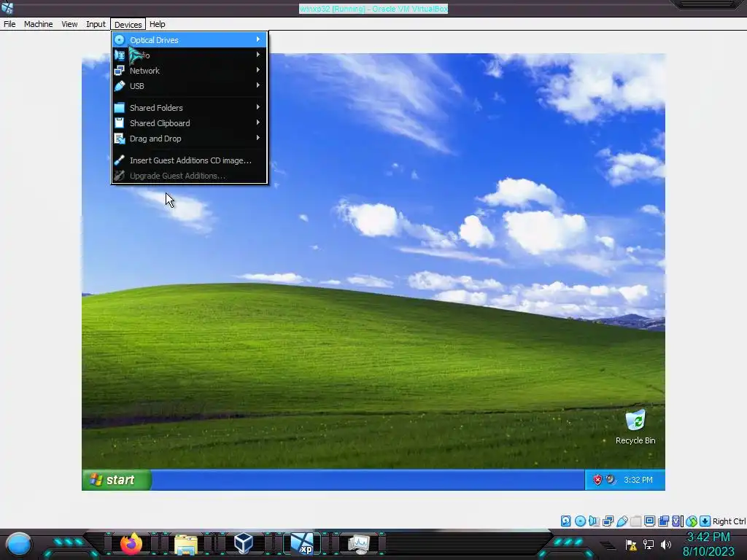747x560 pixels.
Task: Click the USB devices status bar icon
Action: 622,521
